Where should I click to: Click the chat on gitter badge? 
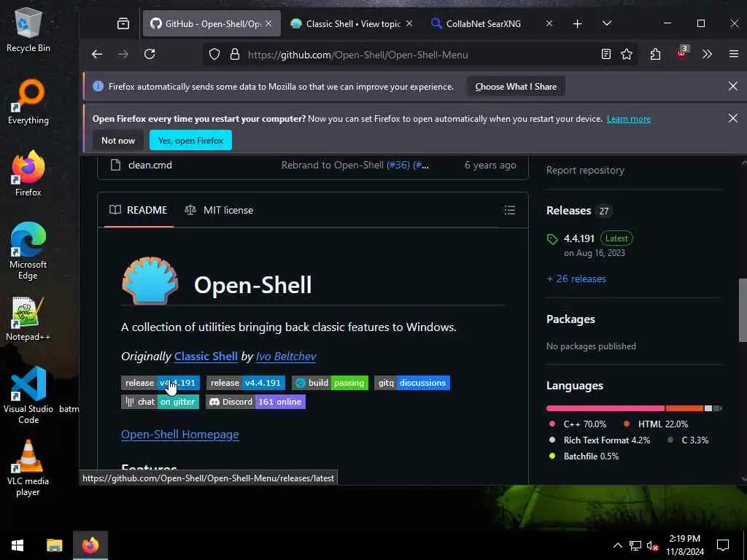click(x=160, y=402)
